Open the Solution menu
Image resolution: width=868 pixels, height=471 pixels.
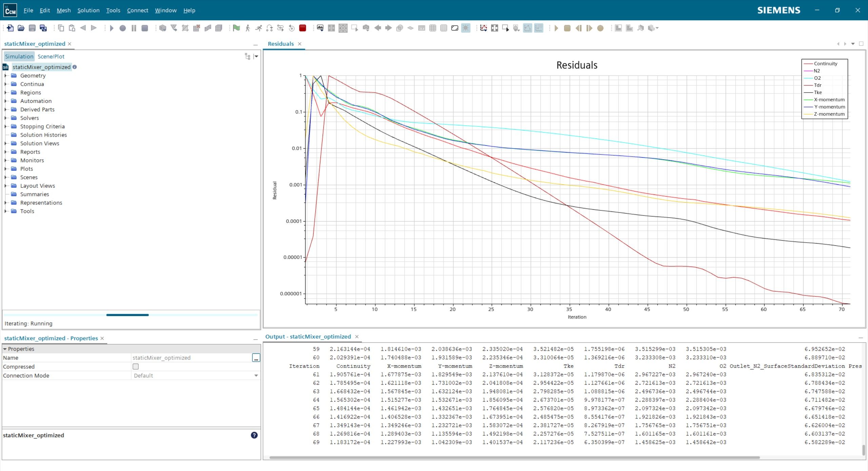[88, 10]
